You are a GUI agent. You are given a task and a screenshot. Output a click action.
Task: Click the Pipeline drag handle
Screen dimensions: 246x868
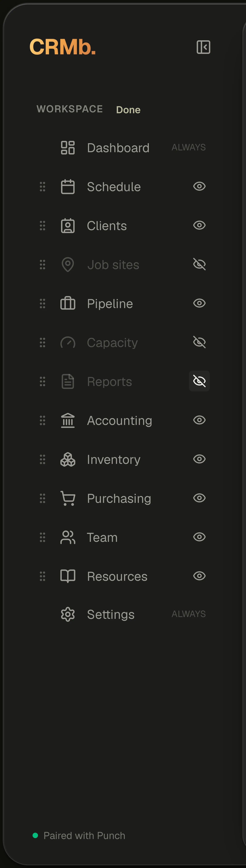coord(42,304)
